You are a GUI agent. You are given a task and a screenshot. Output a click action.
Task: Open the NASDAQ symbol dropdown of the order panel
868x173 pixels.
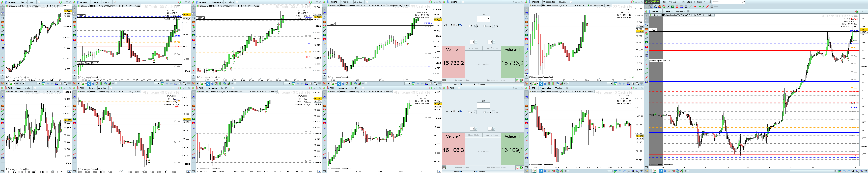pos(455,2)
